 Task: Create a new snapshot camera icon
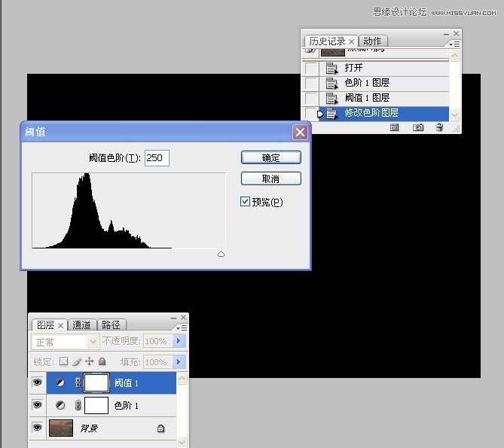(418, 127)
